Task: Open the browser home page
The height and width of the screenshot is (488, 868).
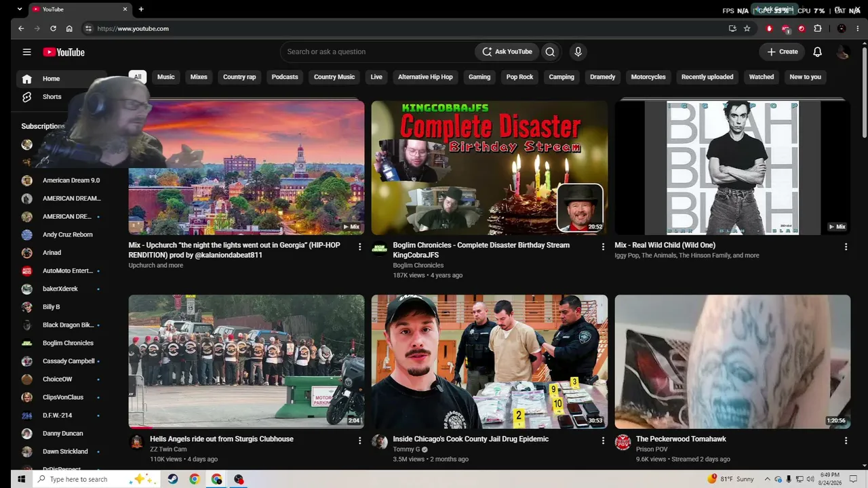Action: pos(69,28)
